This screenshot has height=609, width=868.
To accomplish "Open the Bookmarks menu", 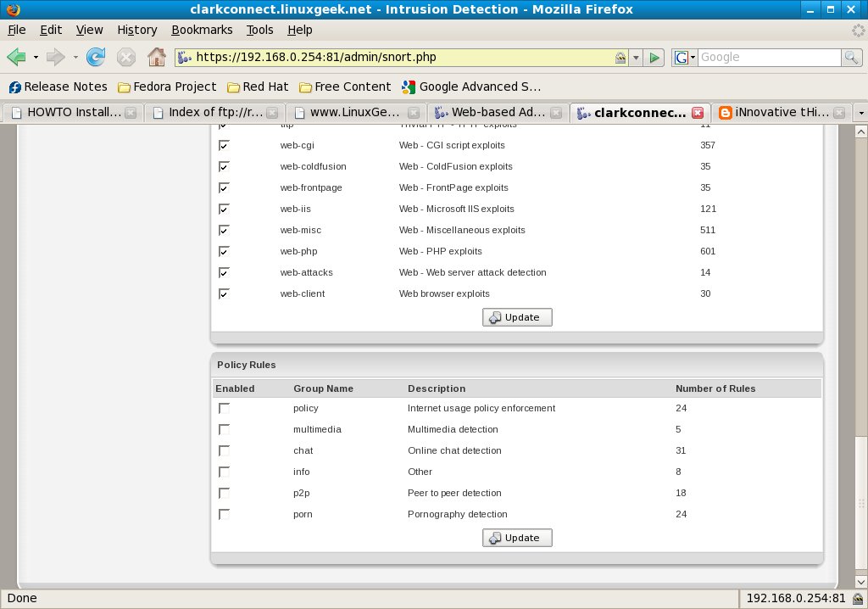I will [202, 30].
